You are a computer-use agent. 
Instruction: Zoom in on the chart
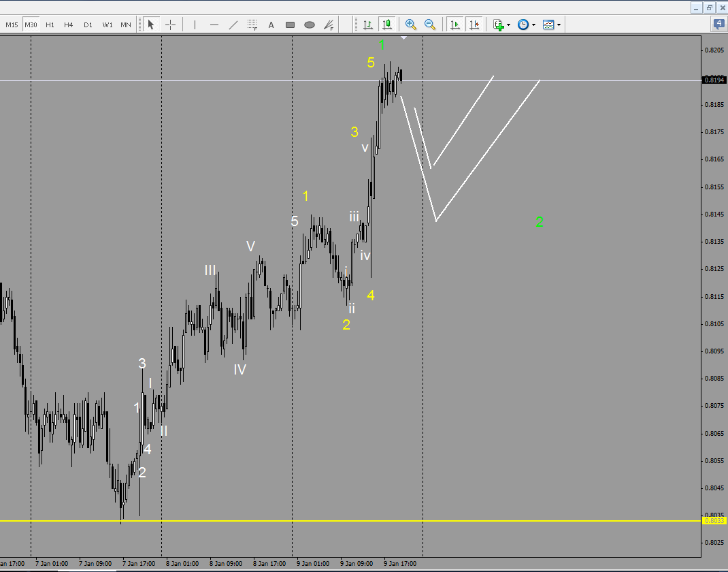click(410, 25)
